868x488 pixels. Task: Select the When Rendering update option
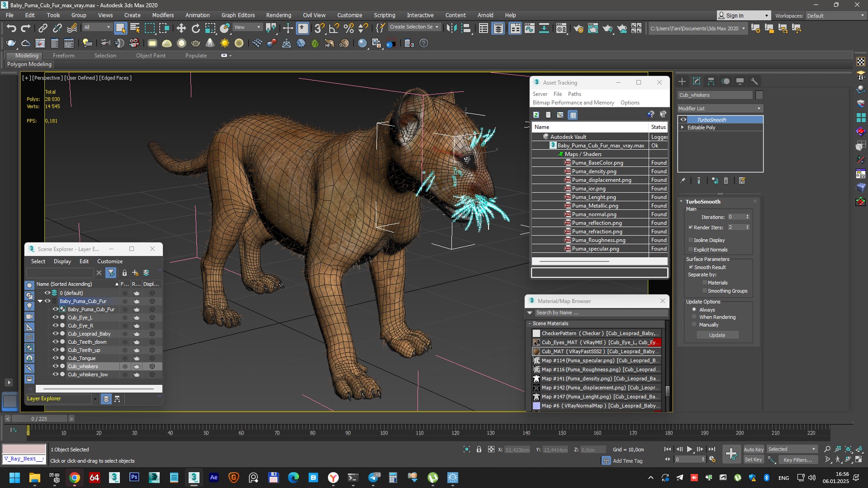(x=694, y=317)
